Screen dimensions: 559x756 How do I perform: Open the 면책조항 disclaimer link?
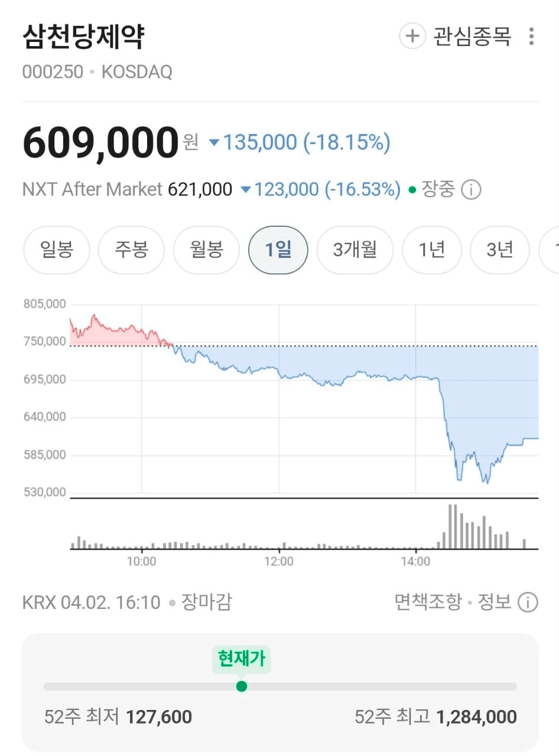(x=428, y=602)
